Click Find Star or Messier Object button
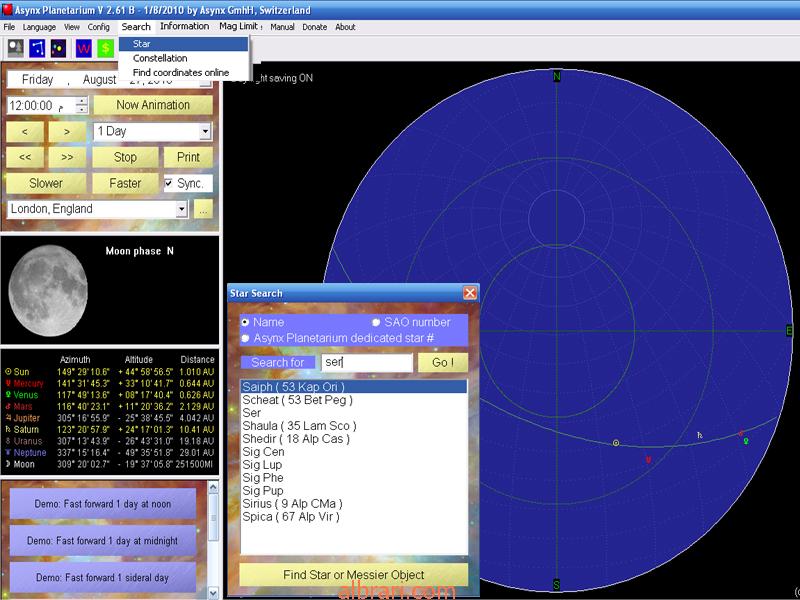The width and height of the screenshot is (800, 600). (x=354, y=575)
